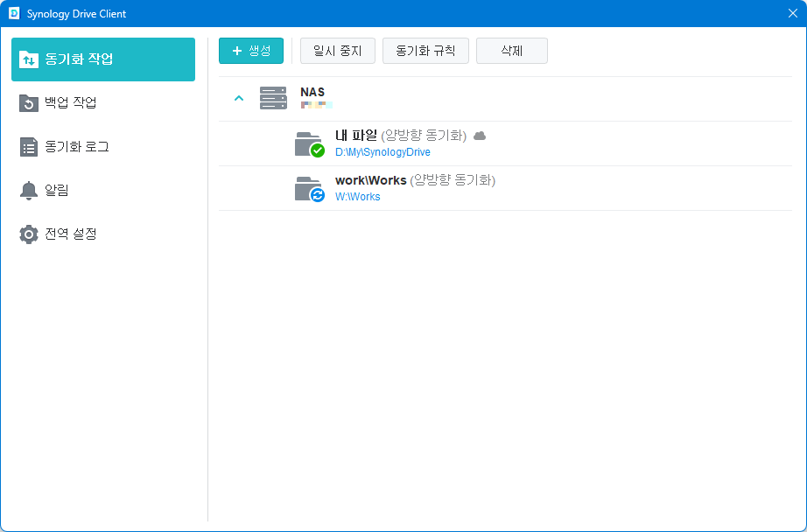Screen dimensions: 807x532
Task: Click the log list icon beside 동기화 로그
Action: point(28,147)
